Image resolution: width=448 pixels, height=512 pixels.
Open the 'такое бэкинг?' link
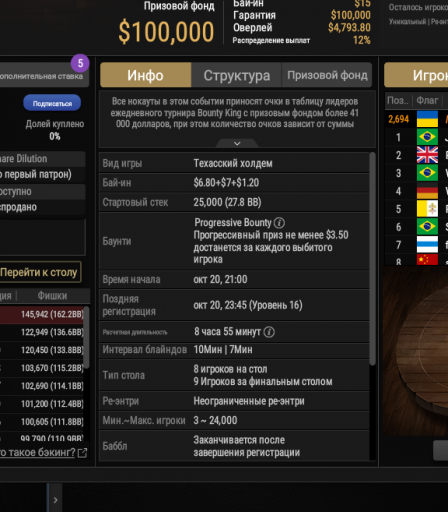(38, 452)
